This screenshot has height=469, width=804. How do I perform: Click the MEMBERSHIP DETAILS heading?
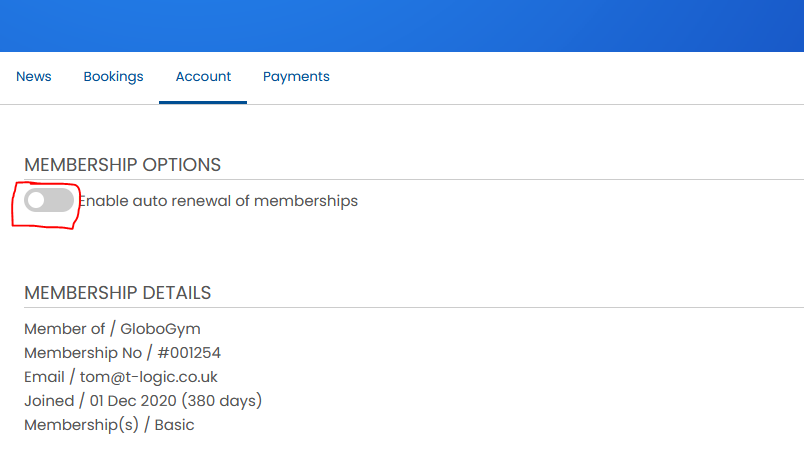[117, 293]
